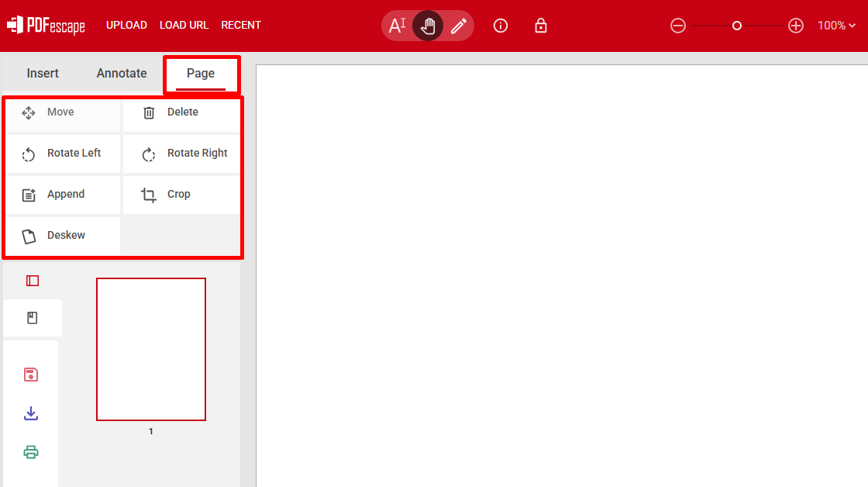Zoom in with the plus icon
Viewport: 868px width, 487px height.
pos(796,26)
